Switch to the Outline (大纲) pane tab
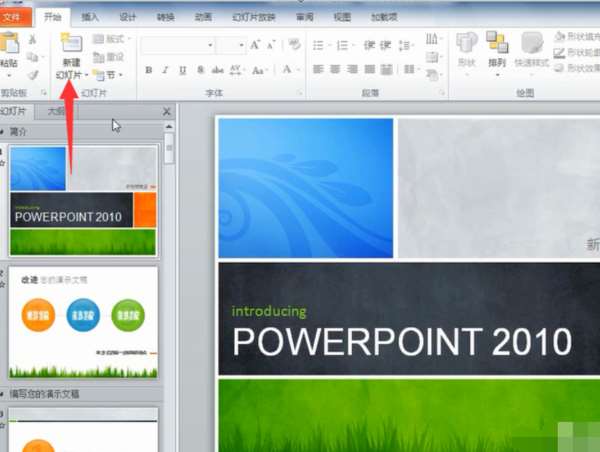The width and height of the screenshot is (600, 452). (x=57, y=111)
